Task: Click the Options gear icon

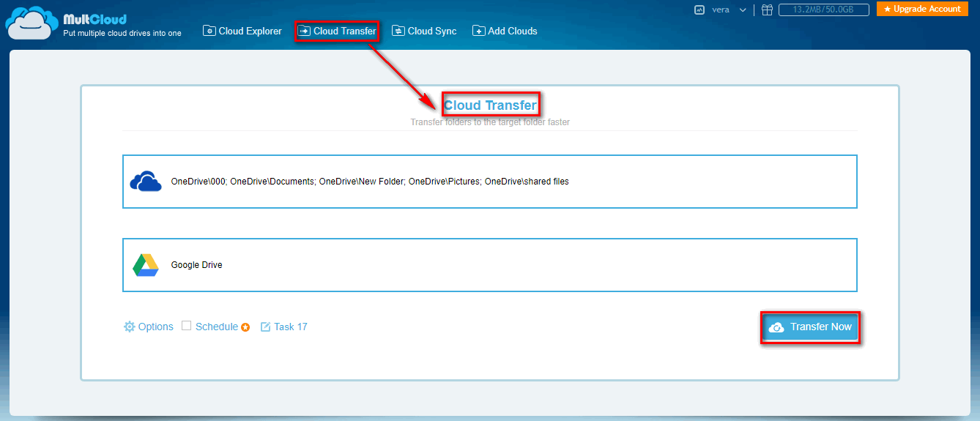Action: click(130, 327)
